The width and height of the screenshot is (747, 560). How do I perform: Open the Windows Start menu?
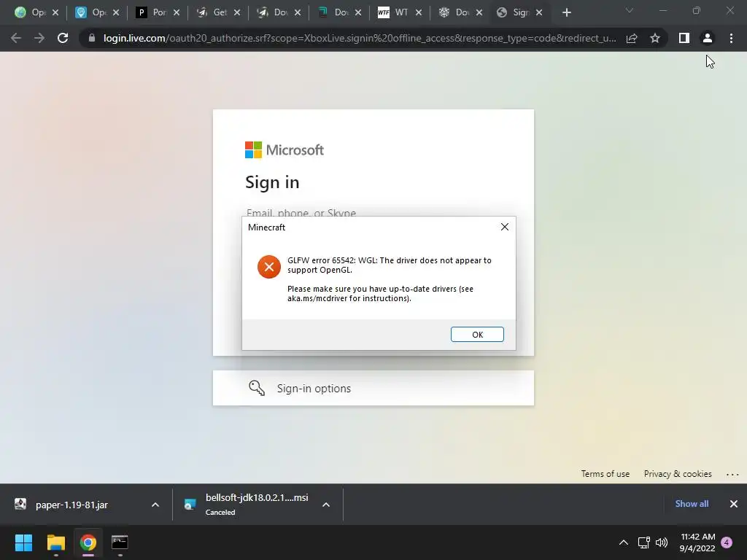(x=23, y=542)
